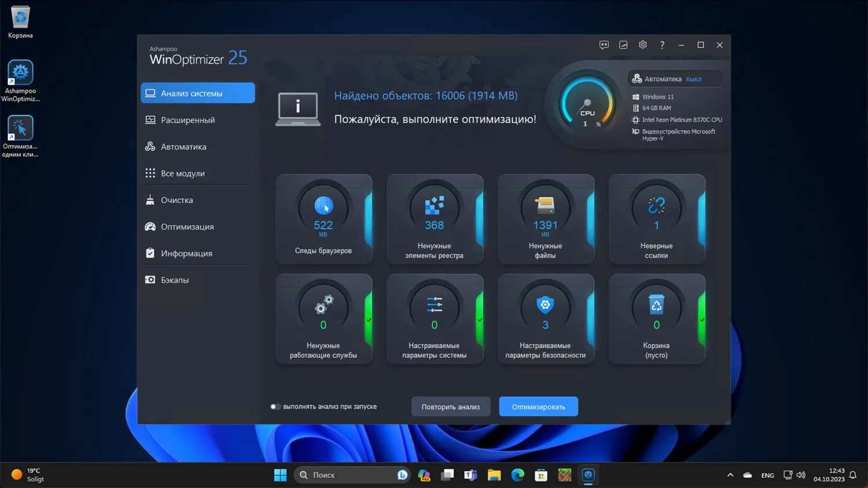Open the invalid shortcuts (Неверные ссылки) tile
Image resolution: width=868 pixels, height=488 pixels.
click(x=656, y=219)
